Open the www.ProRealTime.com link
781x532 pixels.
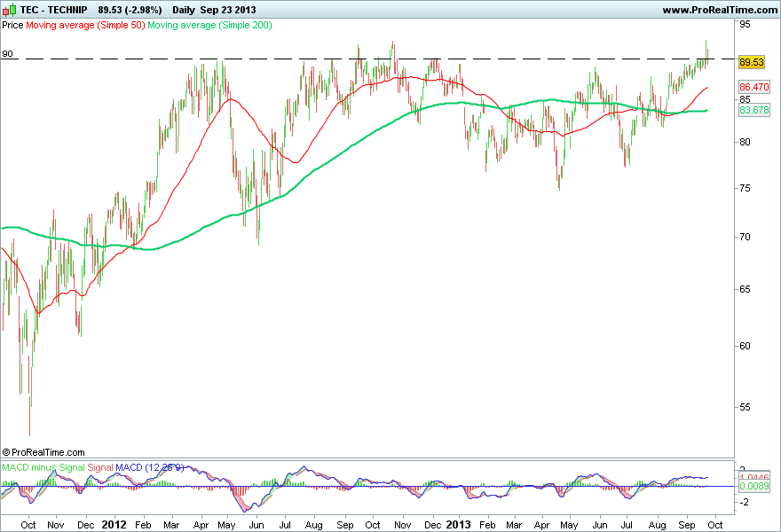(x=720, y=10)
